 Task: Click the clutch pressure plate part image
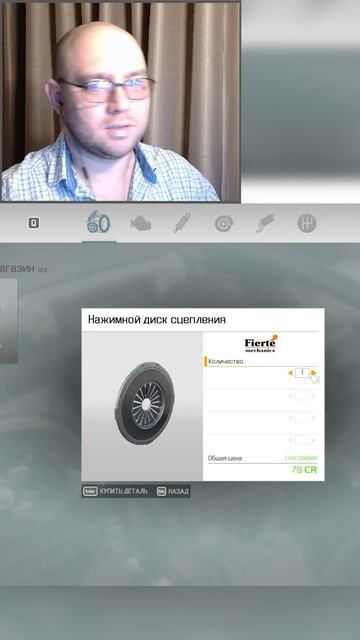click(145, 403)
